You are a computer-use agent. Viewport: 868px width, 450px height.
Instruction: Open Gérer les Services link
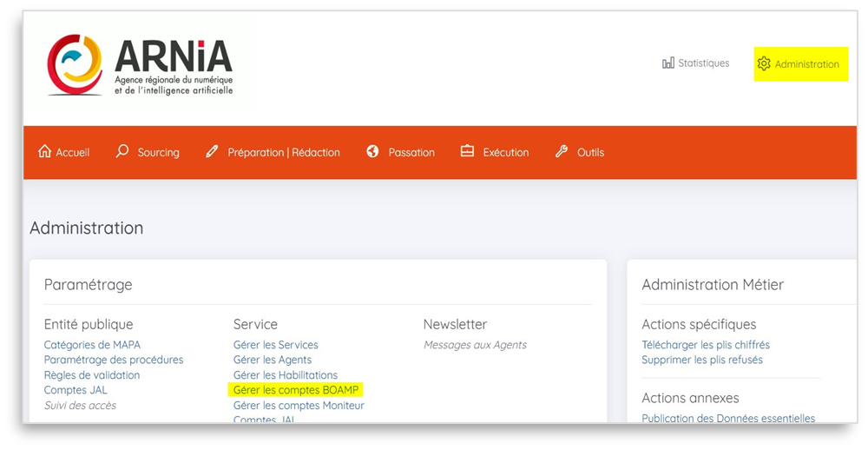tap(275, 345)
